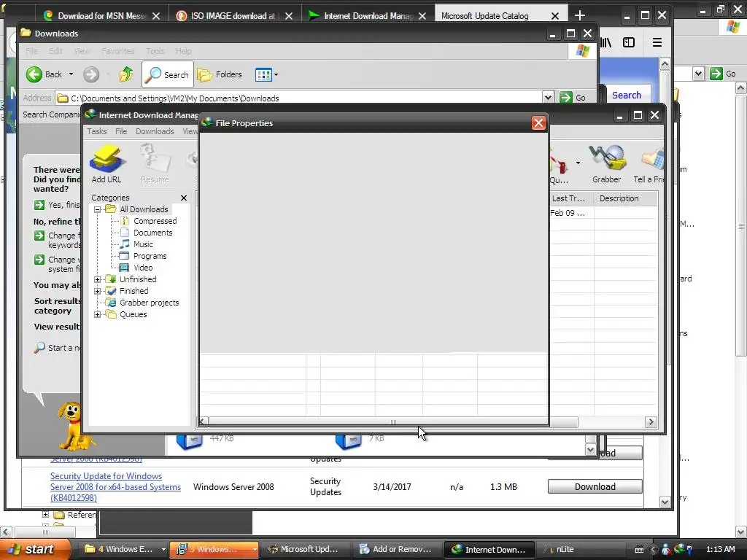
Task: Open the browser hamburger menu
Action: coord(657,42)
